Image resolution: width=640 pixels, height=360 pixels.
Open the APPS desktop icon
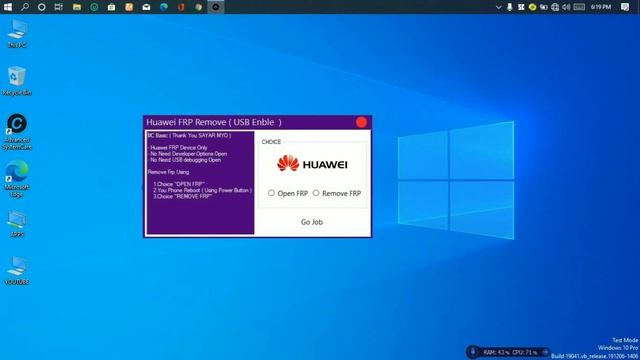(17, 224)
